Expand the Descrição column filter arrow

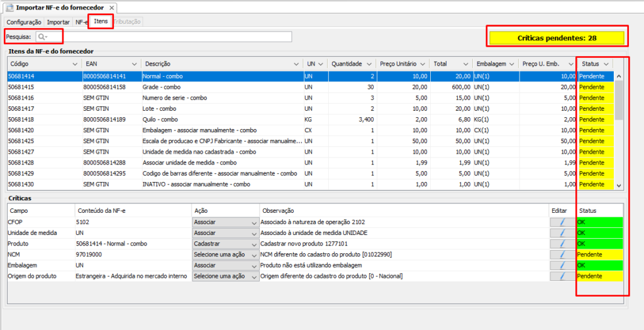[x=296, y=64]
